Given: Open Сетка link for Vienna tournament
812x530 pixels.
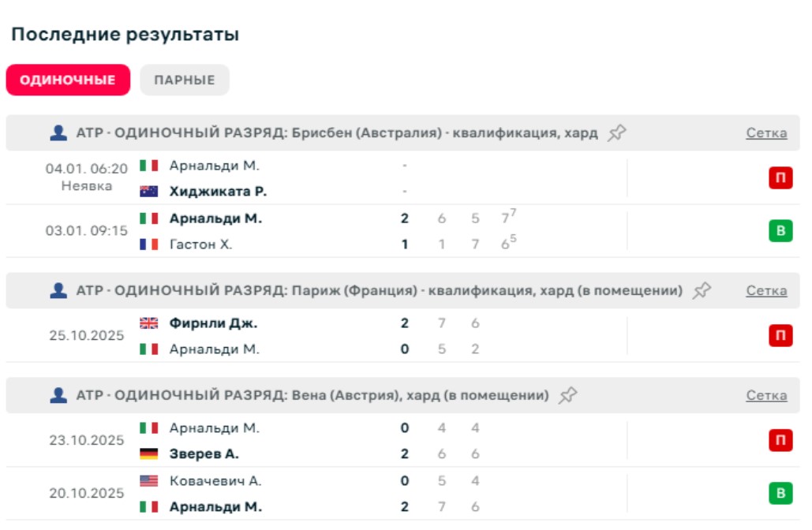Looking at the screenshot, I should click(766, 396).
